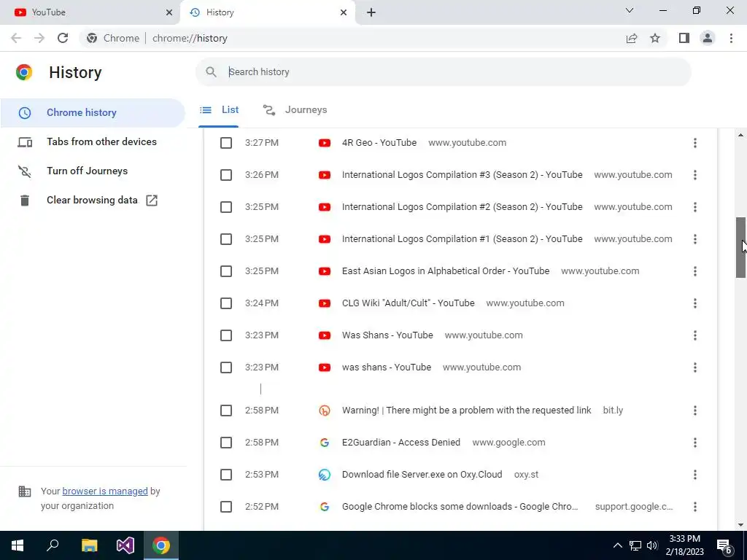
Task: Click the Chrome logo beside History title
Action: pyautogui.click(x=24, y=72)
